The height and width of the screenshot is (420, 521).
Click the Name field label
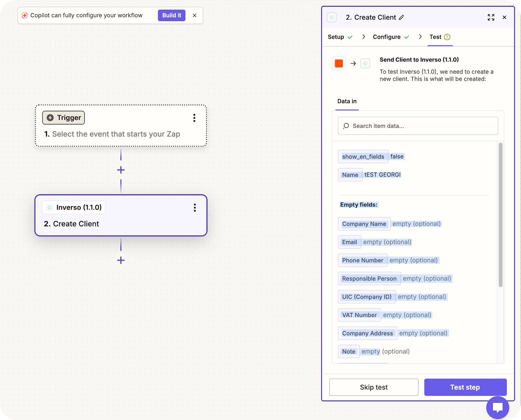[350, 175]
